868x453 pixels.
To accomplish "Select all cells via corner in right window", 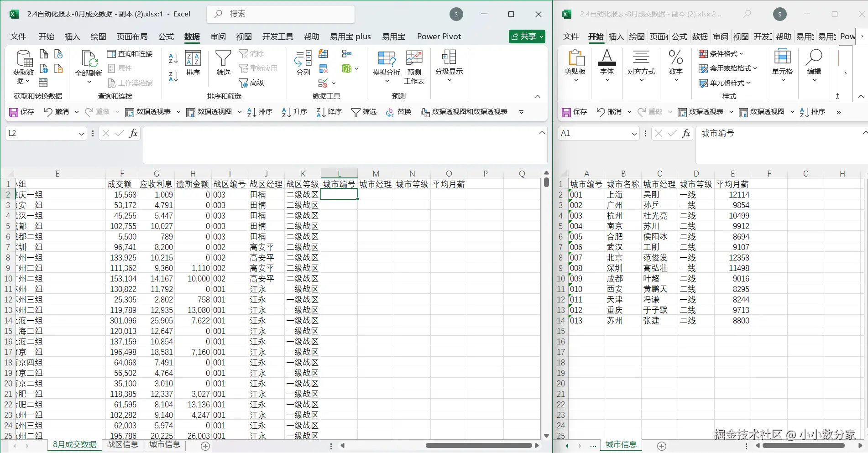I will pos(563,174).
